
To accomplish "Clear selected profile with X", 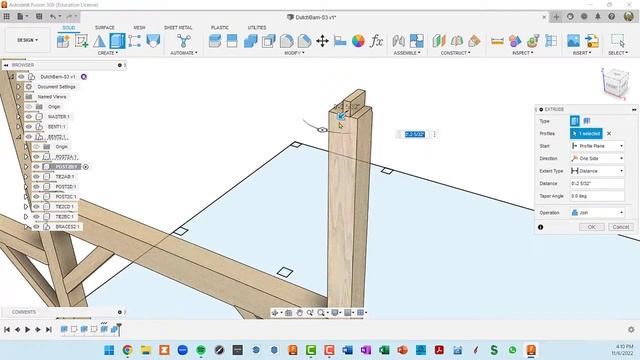I will pyautogui.click(x=609, y=133).
